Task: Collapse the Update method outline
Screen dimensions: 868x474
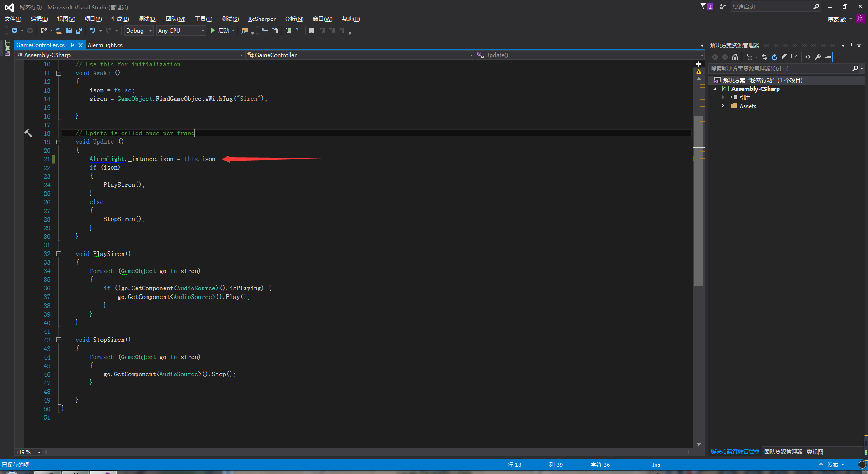Action: tap(58, 142)
